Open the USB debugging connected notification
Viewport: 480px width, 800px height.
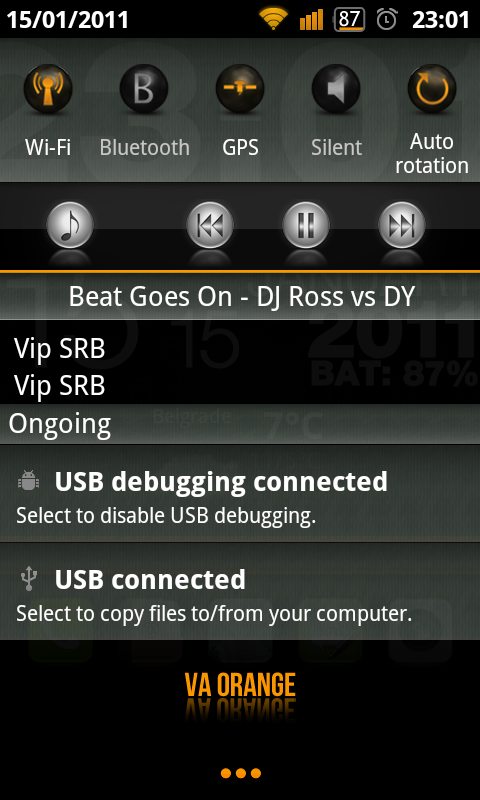pyautogui.click(x=240, y=493)
